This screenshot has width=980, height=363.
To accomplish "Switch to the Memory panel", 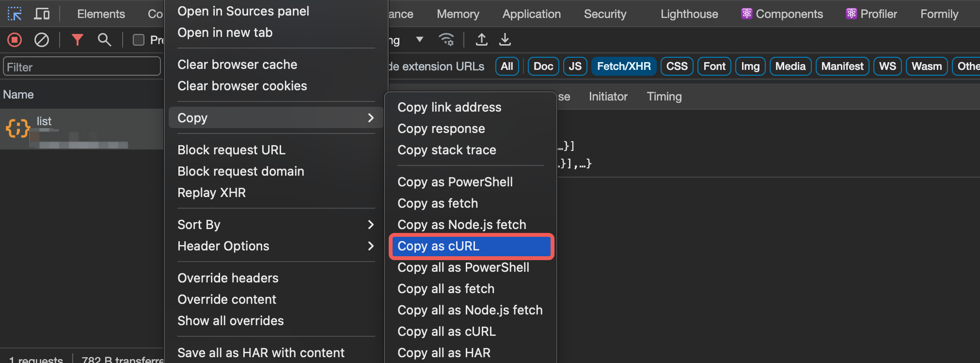I will click(458, 14).
